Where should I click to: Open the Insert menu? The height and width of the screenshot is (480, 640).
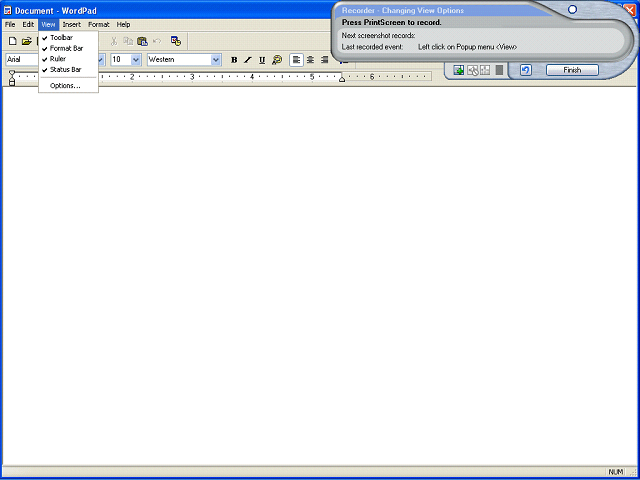(x=72, y=24)
